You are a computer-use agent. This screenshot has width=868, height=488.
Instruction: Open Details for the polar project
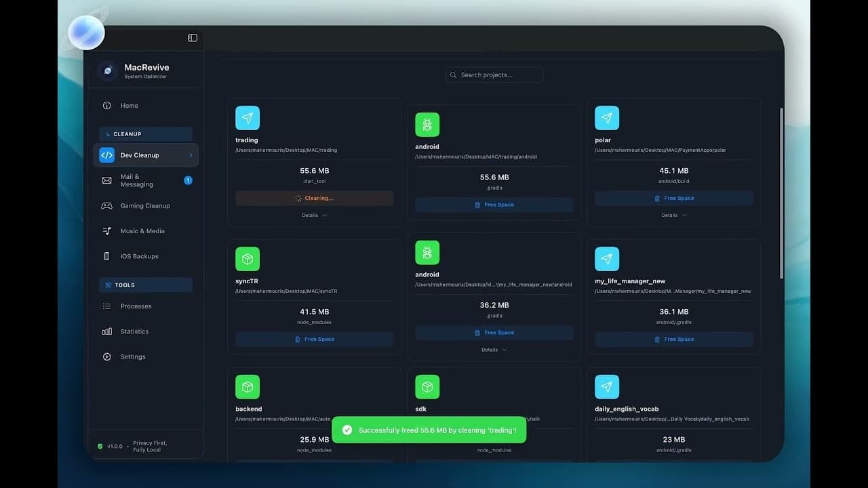pos(673,214)
